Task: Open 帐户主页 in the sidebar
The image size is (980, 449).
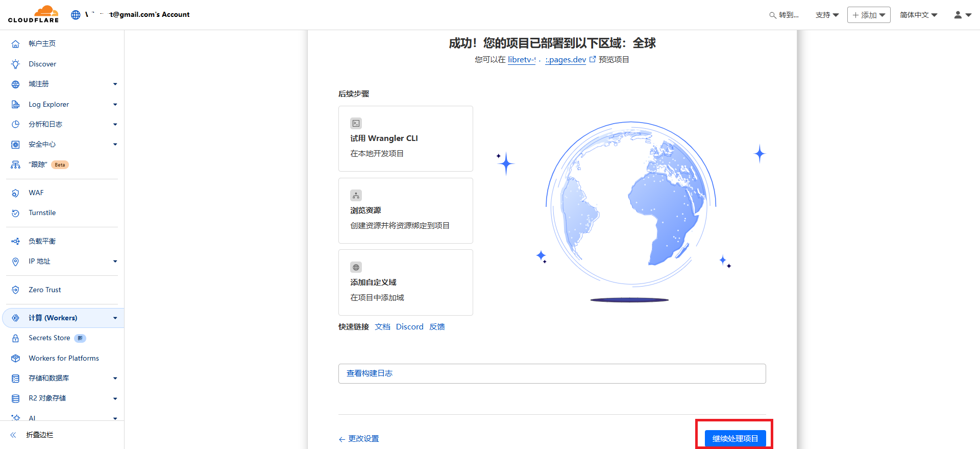Action: point(42,43)
